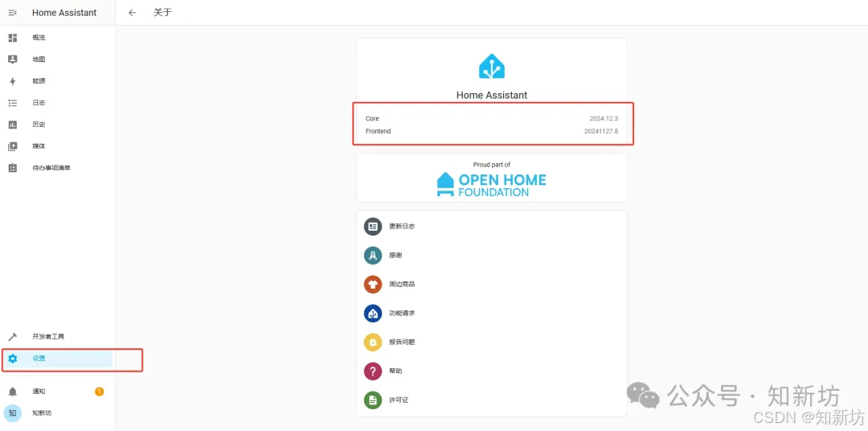Click the orange notification count badge

(99, 392)
